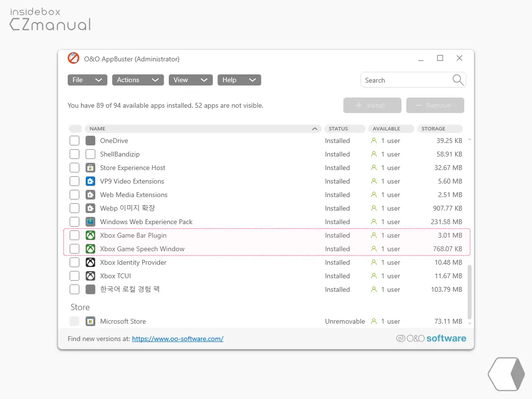Click the app list vertical scrollbar

pyautogui.click(x=470, y=292)
